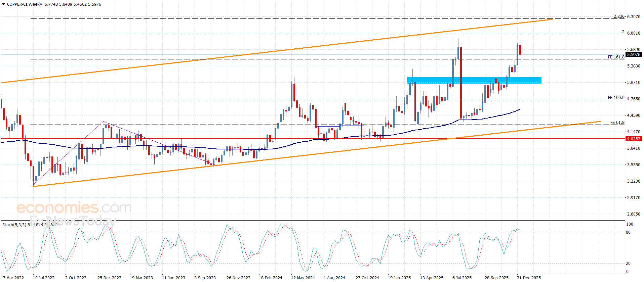Click the FE 100.0 Fibonacci label
This screenshot has height=282, width=644.
(616, 98)
